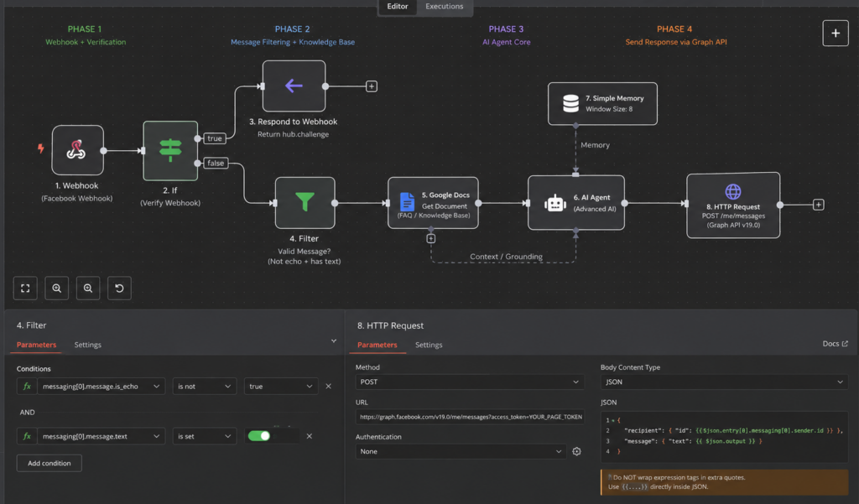Remove the is_echo condition
859x504 pixels.
tap(328, 387)
